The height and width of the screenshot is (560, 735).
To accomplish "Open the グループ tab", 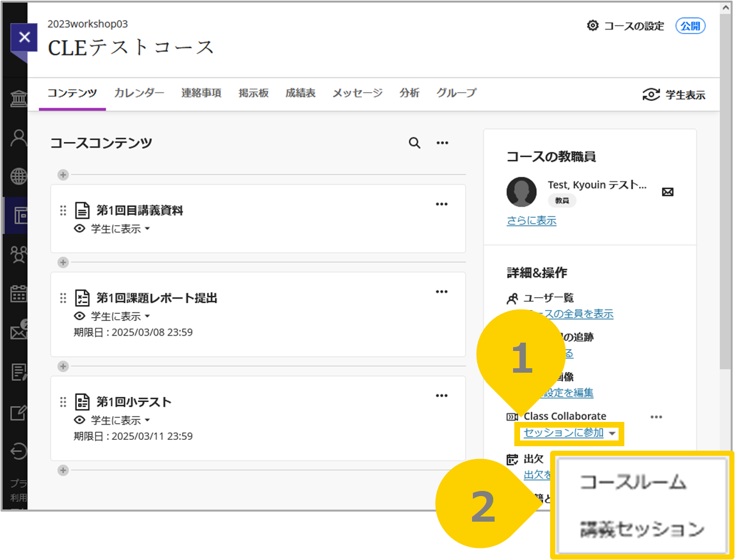I will (x=456, y=93).
